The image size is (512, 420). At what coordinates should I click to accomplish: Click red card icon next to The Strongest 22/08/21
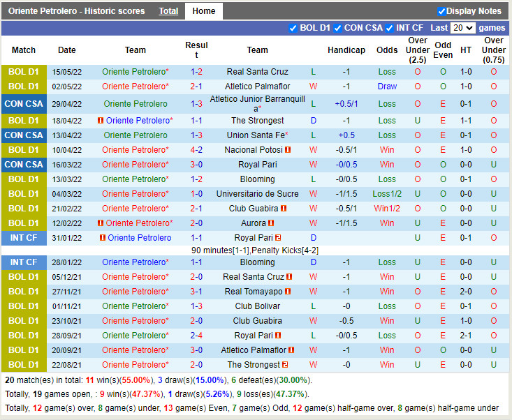click(285, 365)
